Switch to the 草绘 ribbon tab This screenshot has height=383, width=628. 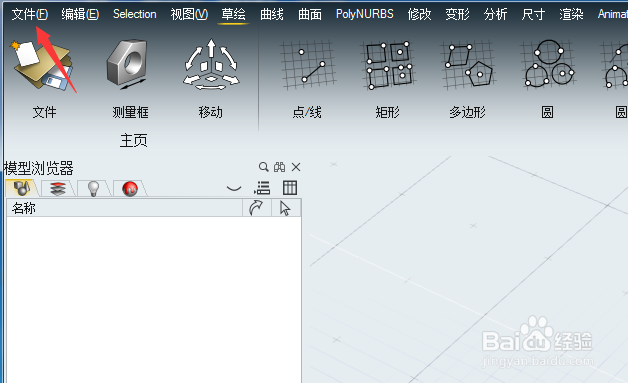233,14
